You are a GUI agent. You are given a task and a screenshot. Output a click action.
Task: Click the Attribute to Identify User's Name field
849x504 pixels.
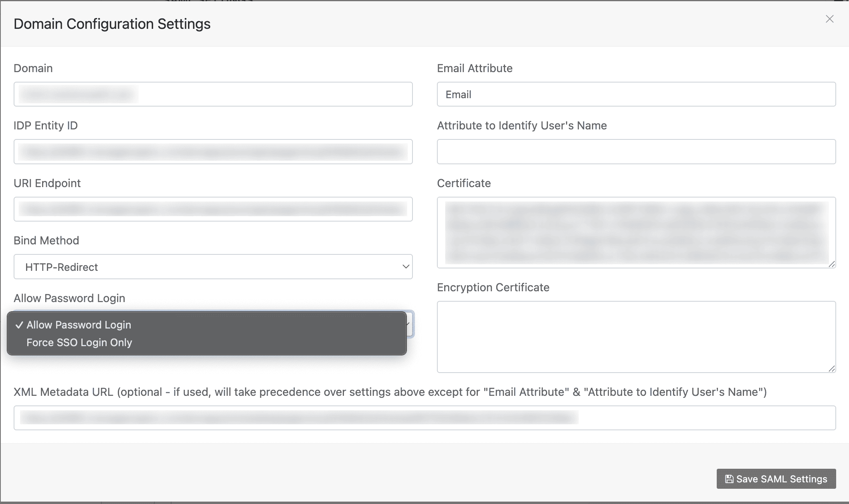(636, 152)
